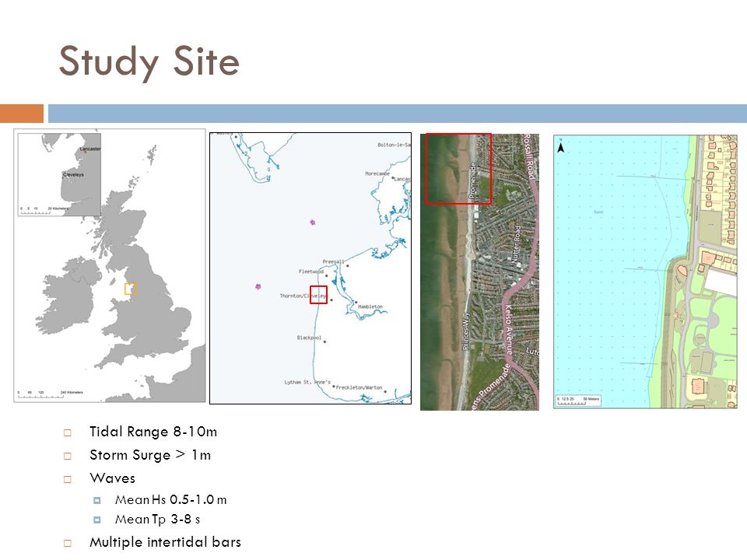Select the detailed turquoise site map
This screenshot has width=747, height=560.
click(x=645, y=271)
